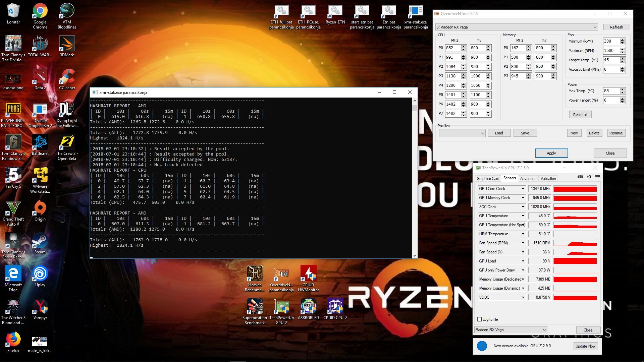This screenshot has height=362, width=644.
Task: Click Target Temp field showing 45
Action: (x=611, y=60)
